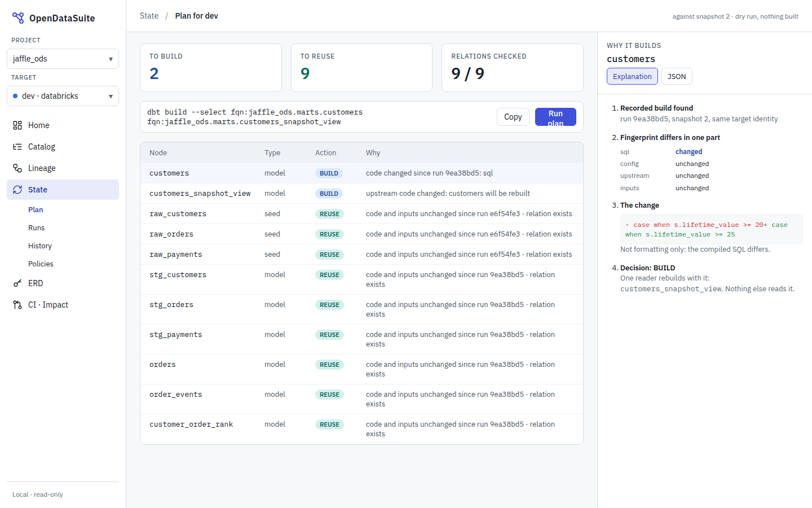Select the stg_customers node row

point(361,279)
